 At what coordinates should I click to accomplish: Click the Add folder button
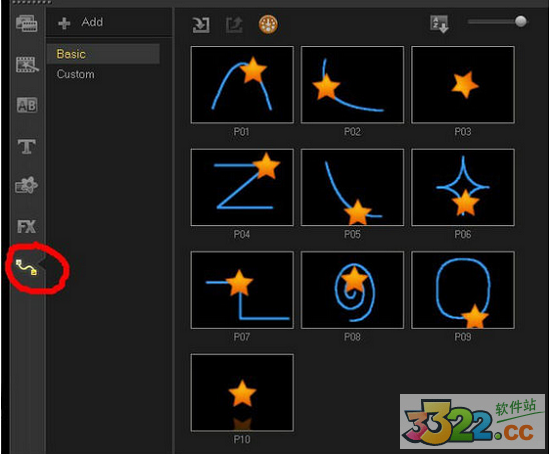click(x=81, y=22)
